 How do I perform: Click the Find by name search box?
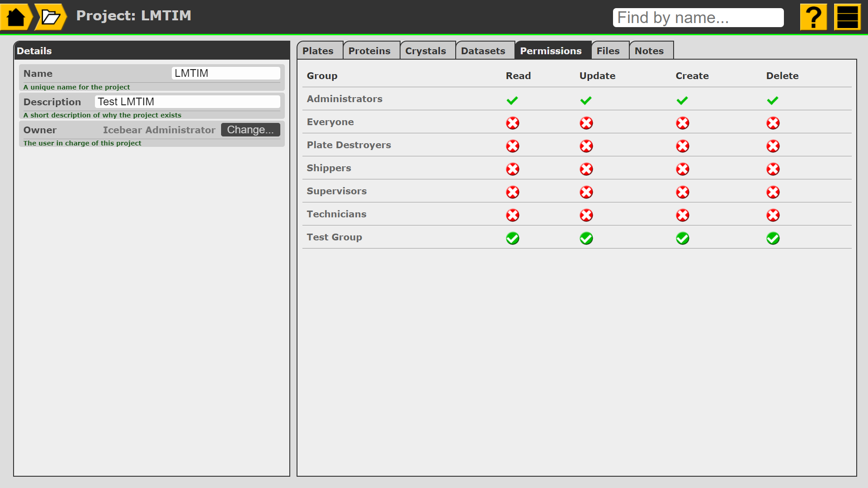coord(698,18)
